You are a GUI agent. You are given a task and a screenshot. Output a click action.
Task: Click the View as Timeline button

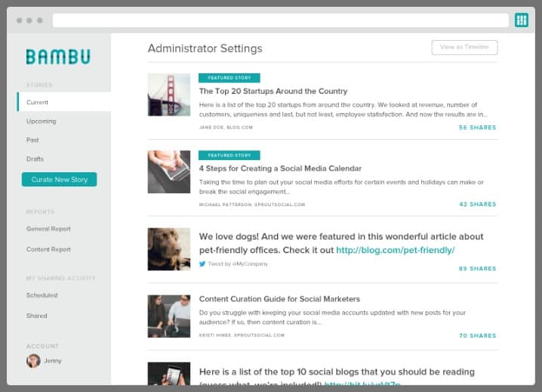coord(464,47)
